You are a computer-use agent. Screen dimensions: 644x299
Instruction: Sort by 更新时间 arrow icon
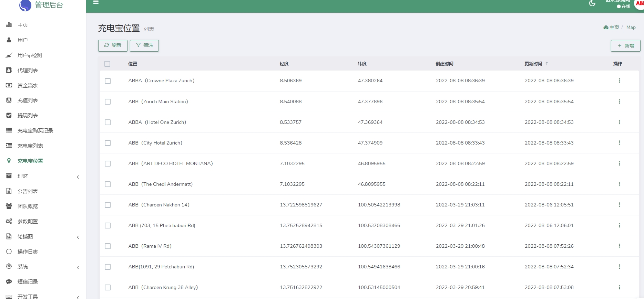click(x=547, y=64)
